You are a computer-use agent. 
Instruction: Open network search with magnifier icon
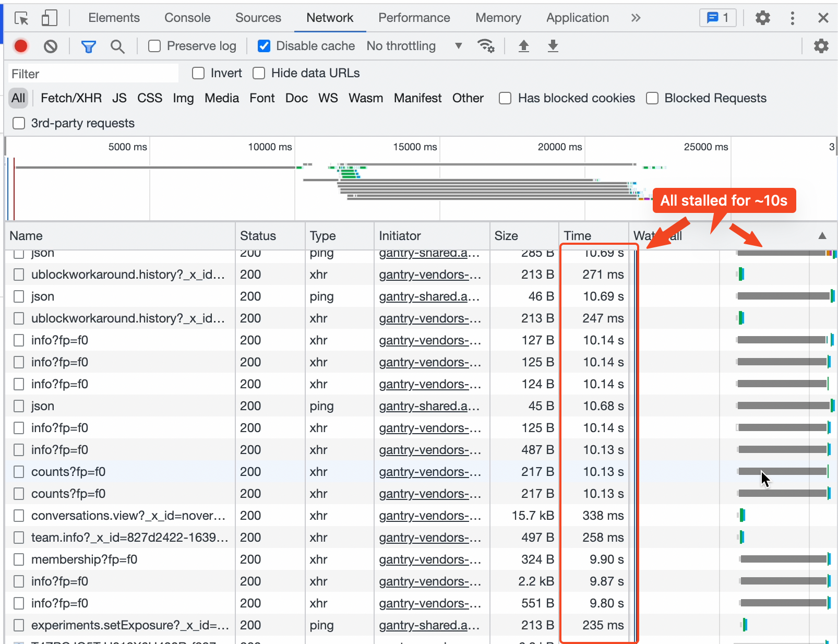(x=117, y=46)
